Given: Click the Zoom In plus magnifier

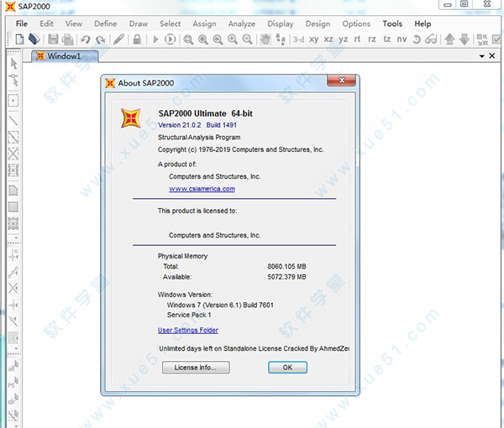Looking at the screenshot, I should tap(233, 39).
